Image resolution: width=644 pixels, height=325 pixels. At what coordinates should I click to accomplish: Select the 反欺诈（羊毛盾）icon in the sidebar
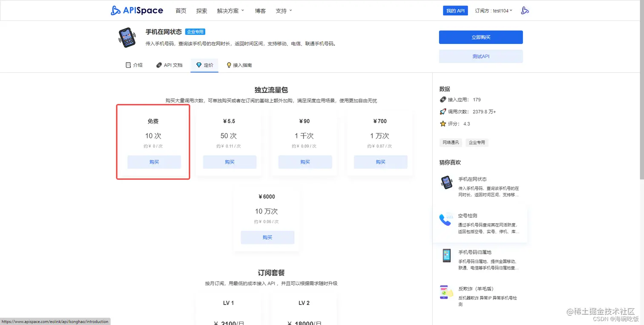tap(446, 292)
